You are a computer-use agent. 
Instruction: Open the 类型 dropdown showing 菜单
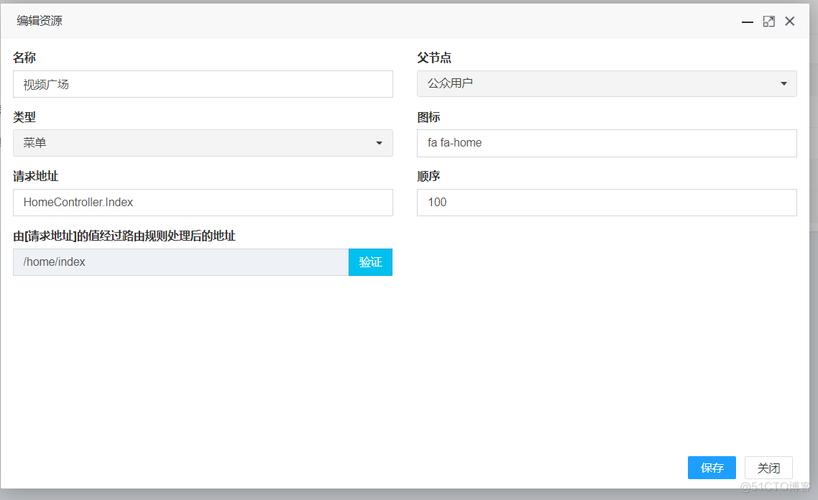tap(203, 143)
